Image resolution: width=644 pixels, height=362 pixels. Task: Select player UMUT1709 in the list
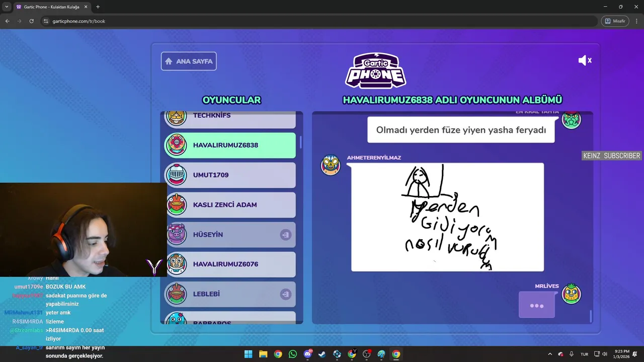pos(231,175)
